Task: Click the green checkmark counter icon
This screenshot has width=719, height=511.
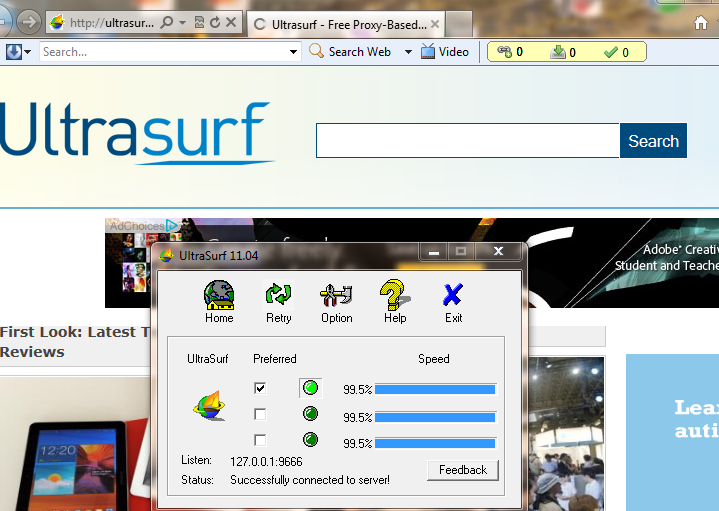Action: pos(611,52)
